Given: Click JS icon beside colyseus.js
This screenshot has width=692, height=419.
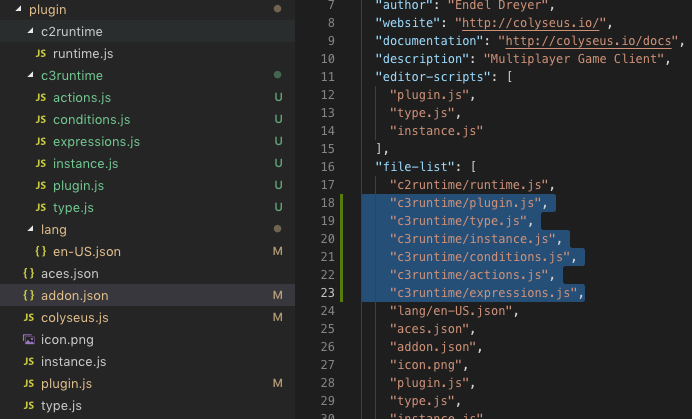Looking at the screenshot, I should [x=29, y=317].
